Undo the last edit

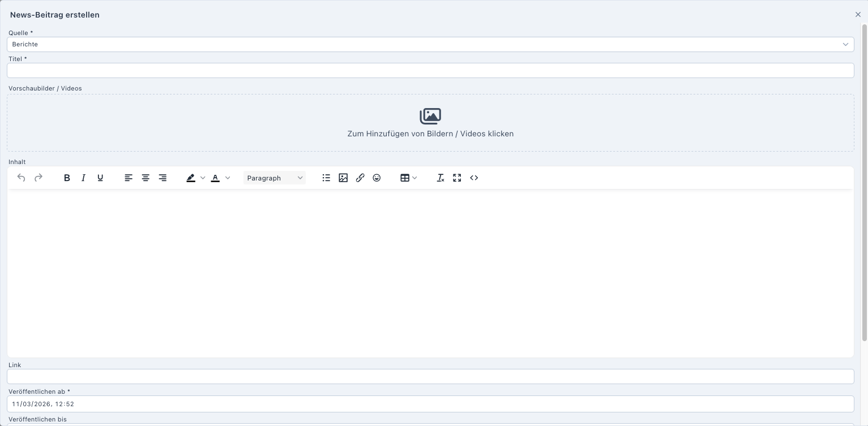(x=22, y=178)
